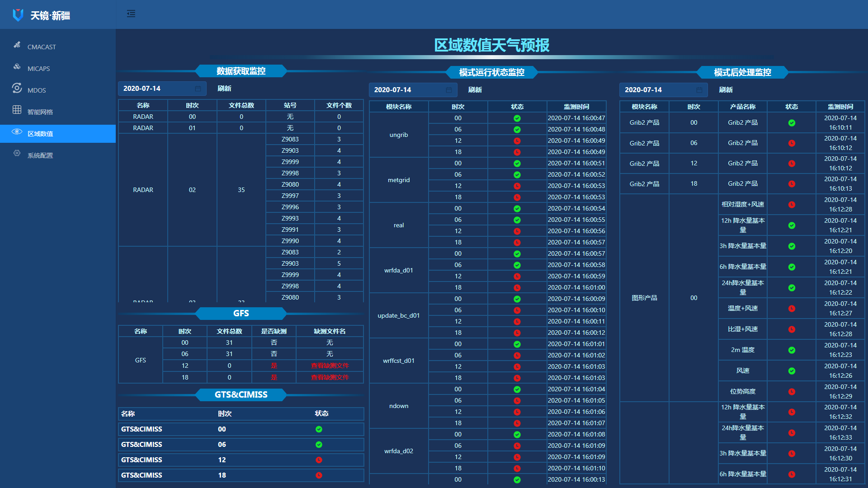Click the GTS&CIMISS section header
This screenshot has height=488, width=868.
[241, 394]
